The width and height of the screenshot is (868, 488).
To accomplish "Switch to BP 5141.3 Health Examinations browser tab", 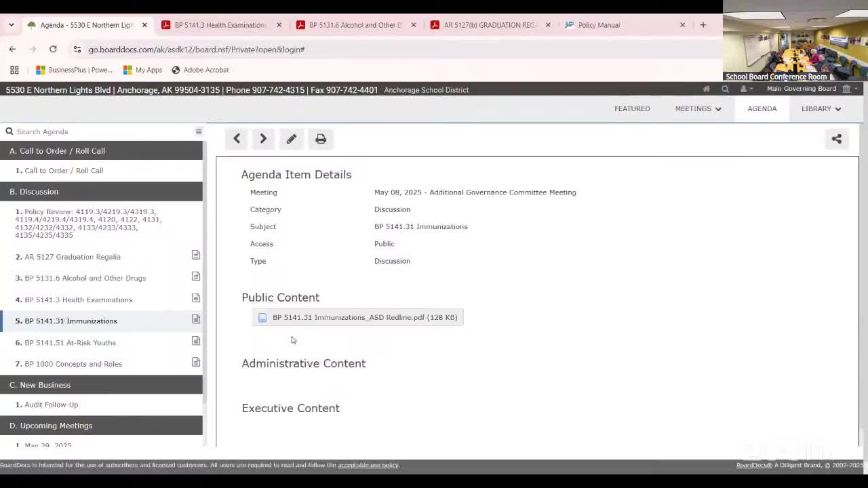I will tap(220, 25).
